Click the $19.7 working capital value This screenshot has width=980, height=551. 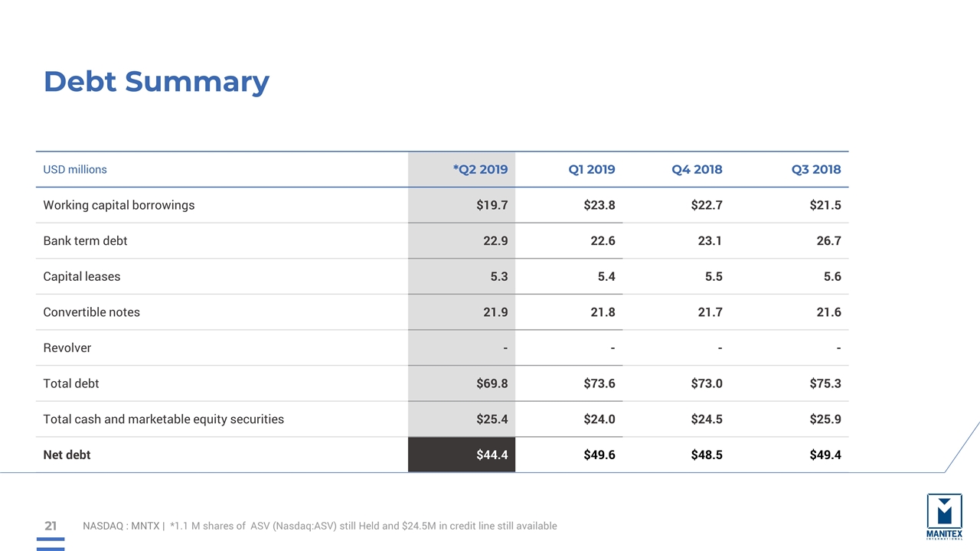coord(492,205)
